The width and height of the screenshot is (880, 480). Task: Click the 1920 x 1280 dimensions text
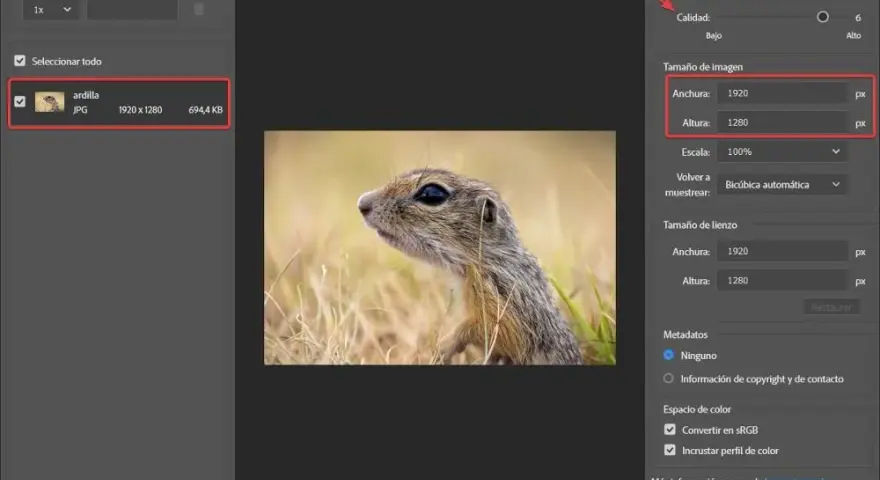[x=140, y=110]
